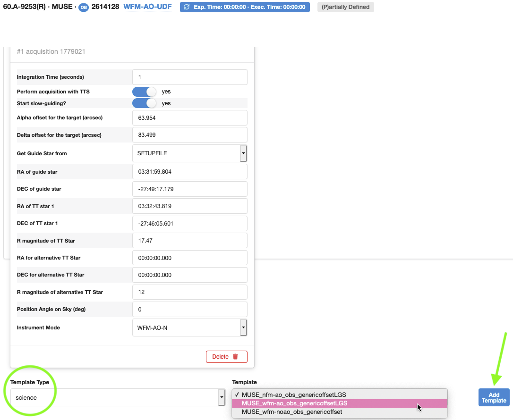This screenshot has width=513, height=420.
Task: Click the refresh icon in Exp. Time badge
Action: 187,7
